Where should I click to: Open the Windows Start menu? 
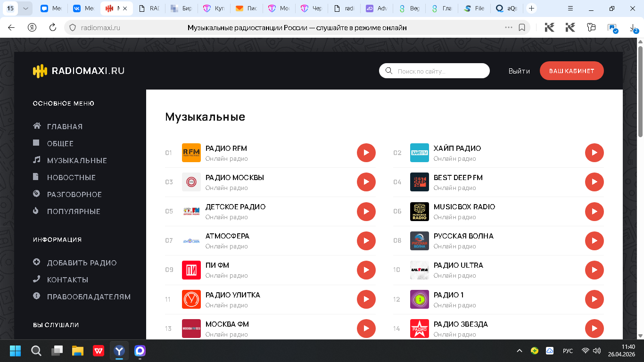point(15,351)
